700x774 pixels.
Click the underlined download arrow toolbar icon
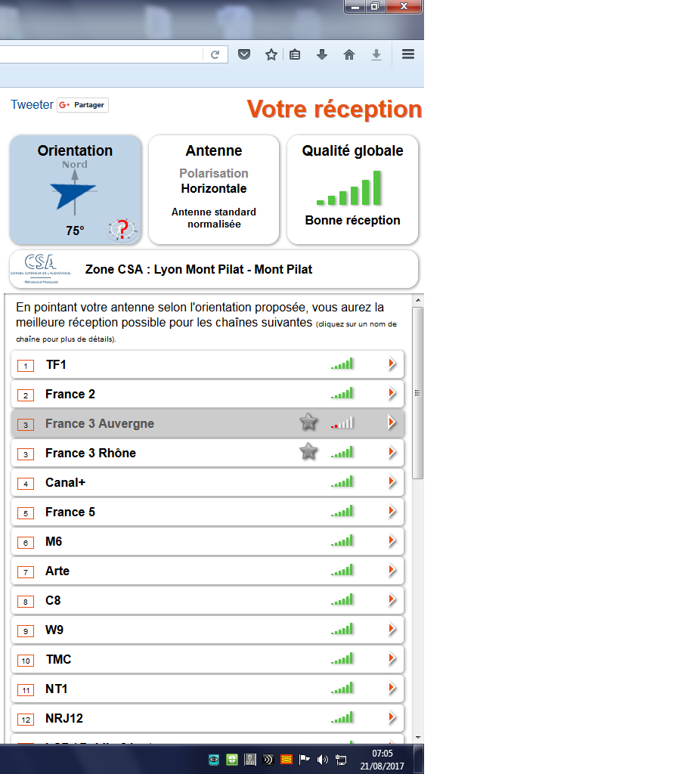376,54
